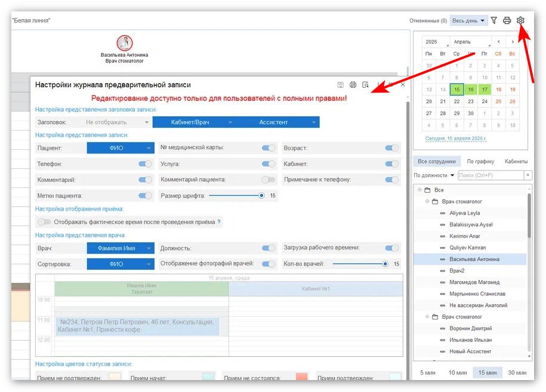Switch to По графику tab
The height and width of the screenshot is (392, 546).
click(480, 161)
